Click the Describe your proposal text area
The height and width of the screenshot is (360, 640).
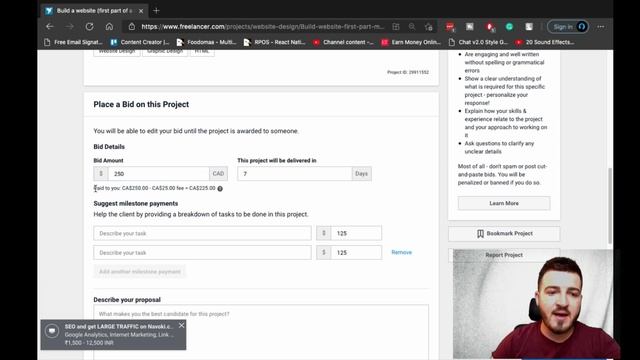(x=261, y=332)
